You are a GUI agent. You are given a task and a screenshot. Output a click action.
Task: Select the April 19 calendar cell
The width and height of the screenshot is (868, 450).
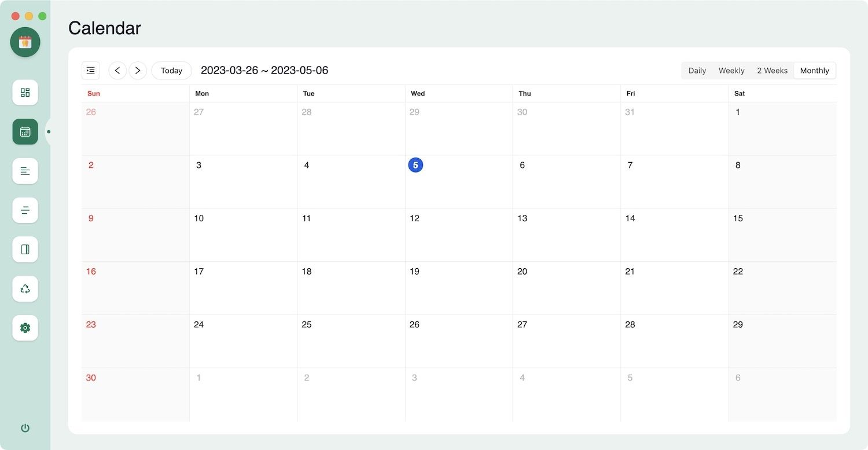tap(458, 288)
